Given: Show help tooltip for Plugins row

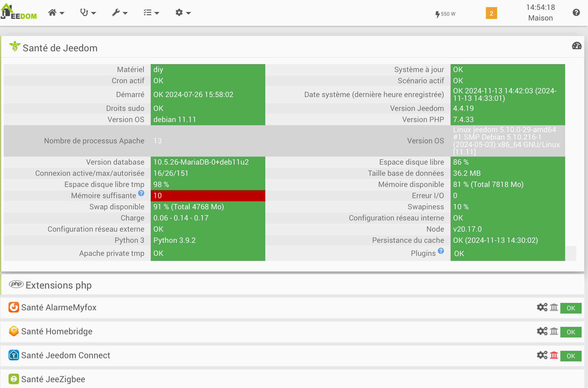Looking at the screenshot, I should click(x=441, y=251).
